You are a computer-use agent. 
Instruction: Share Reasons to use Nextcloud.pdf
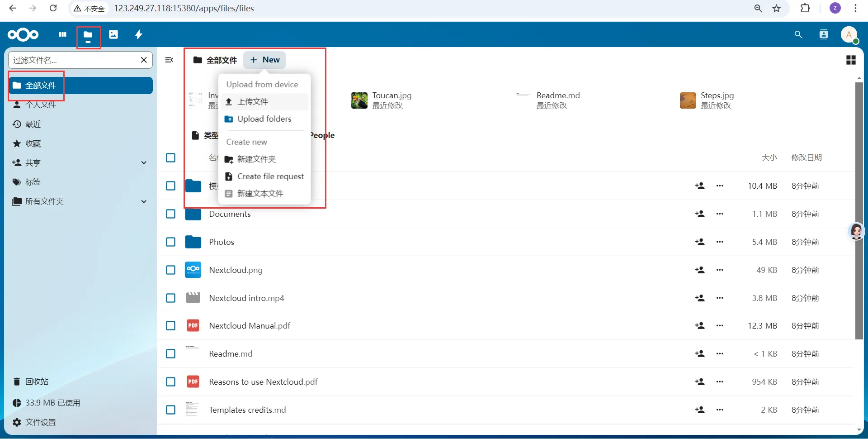(x=700, y=382)
